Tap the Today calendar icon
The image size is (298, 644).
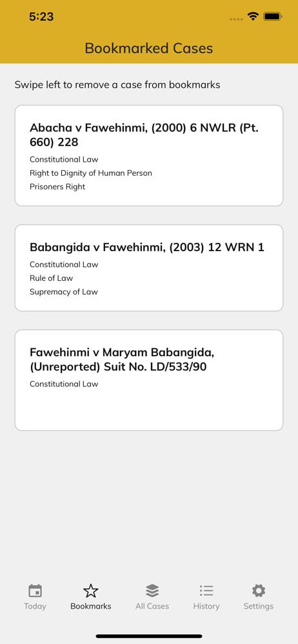coord(35,591)
